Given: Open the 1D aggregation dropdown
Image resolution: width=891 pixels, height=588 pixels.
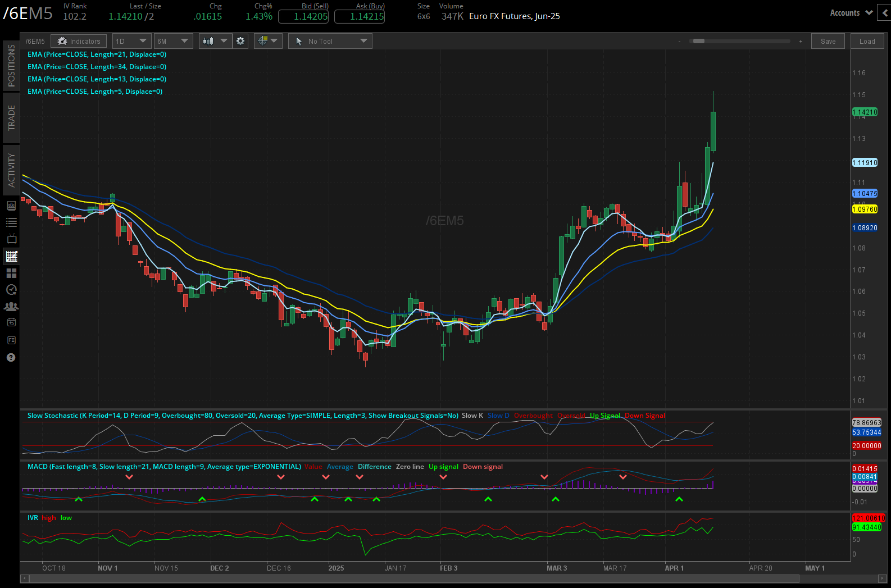Looking at the screenshot, I should click(131, 41).
